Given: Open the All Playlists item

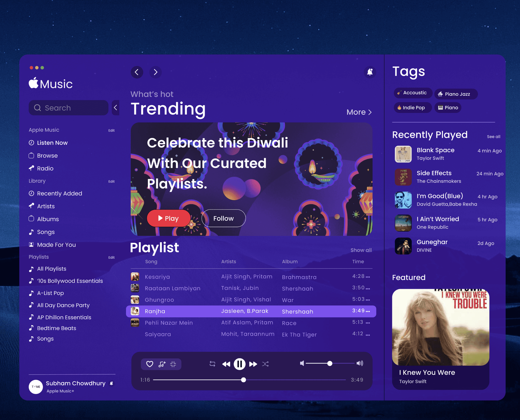Looking at the screenshot, I should pos(47,269).
